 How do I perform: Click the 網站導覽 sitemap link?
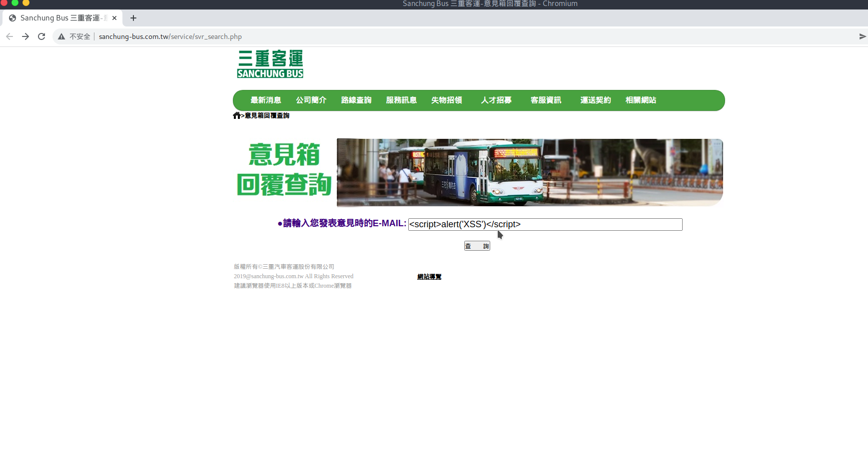click(429, 277)
